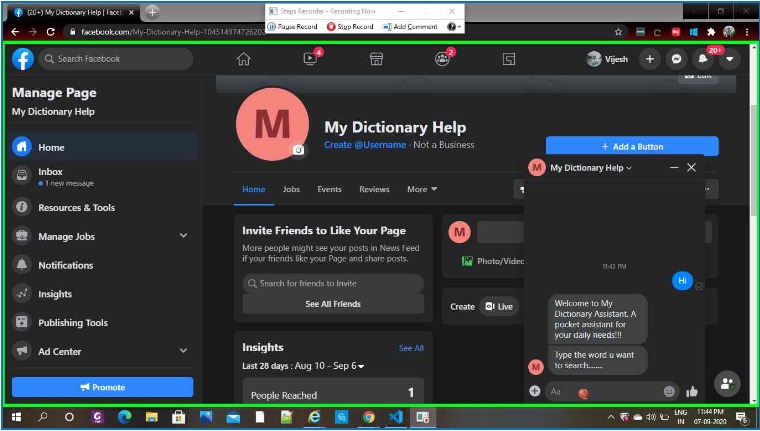Click Add Comment in Steps Recorder
Viewport: 760px width, 431px height.
410,27
